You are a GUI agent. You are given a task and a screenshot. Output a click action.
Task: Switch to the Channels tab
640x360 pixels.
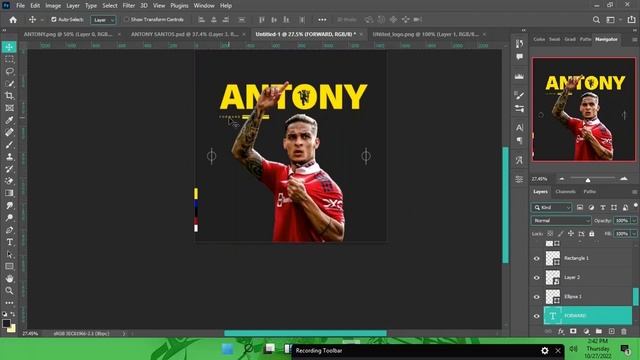point(565,191)
